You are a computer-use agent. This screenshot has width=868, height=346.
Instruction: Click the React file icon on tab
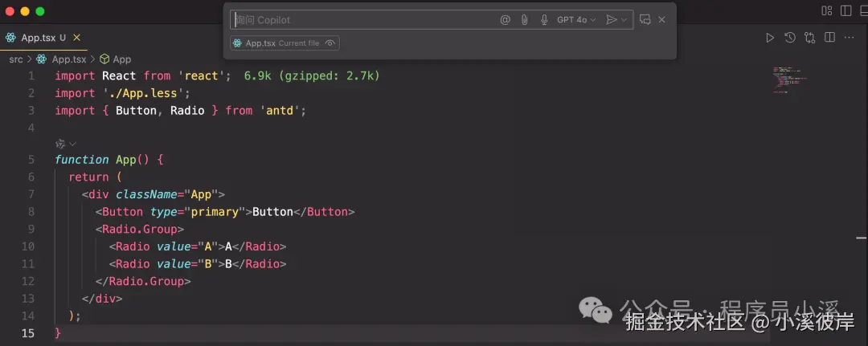point(10,38)
